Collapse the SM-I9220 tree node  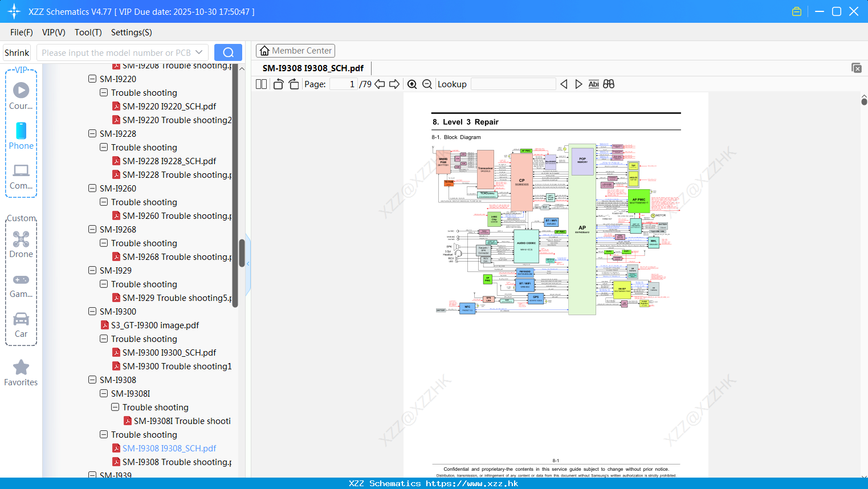click(92, 79)
